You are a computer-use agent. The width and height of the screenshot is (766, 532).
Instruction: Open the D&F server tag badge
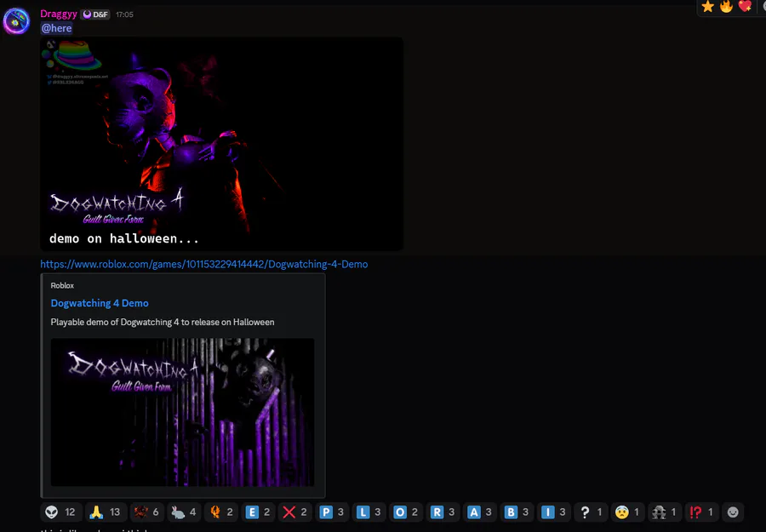coord(95,14)
